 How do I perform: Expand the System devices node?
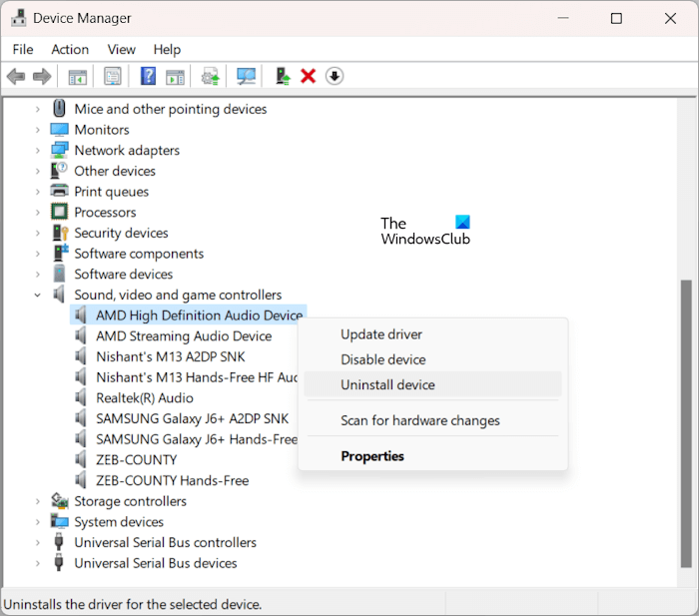coord(38,522)
